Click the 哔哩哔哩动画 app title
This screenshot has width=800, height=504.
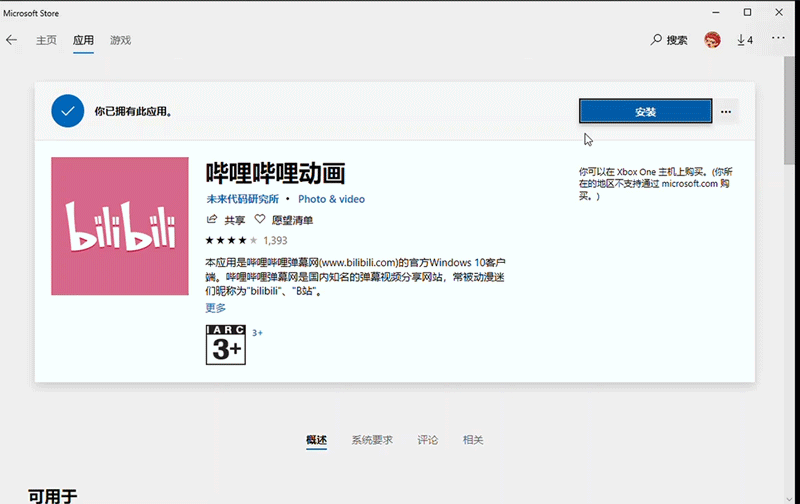[x=276, y=173]
